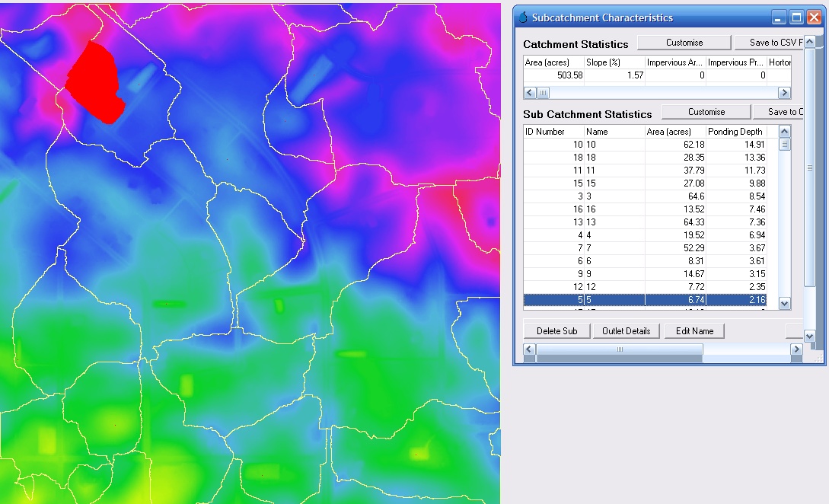Click bottom window scrollbar right arrow
This screenshot has height=504, width=829.
(796, 349)
